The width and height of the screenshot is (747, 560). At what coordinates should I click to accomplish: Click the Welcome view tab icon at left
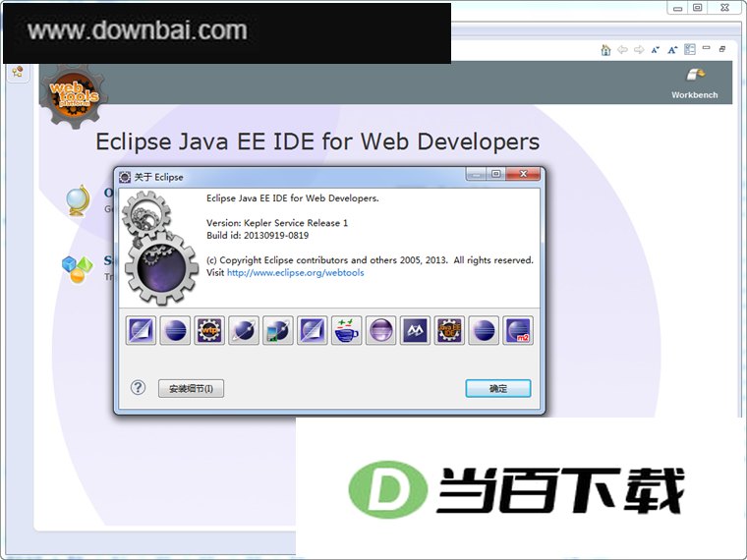(18, 72)
